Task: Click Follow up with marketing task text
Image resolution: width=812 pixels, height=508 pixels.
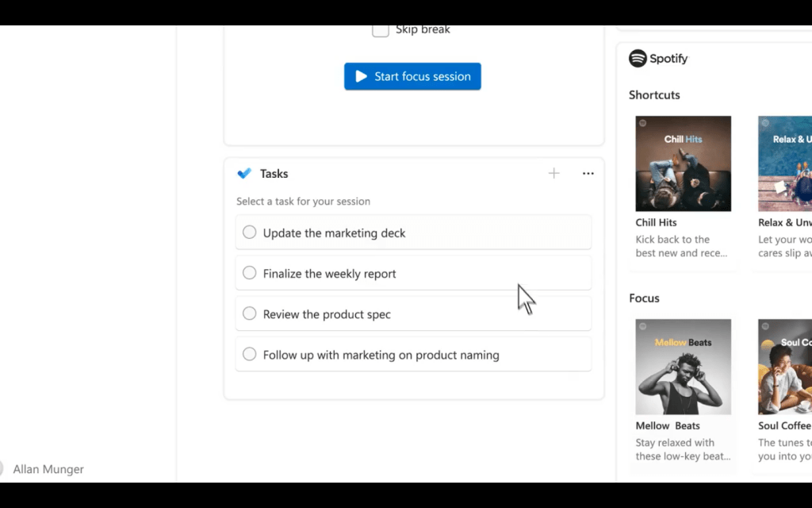Action: pyautogui.click(x=381, y=355)
